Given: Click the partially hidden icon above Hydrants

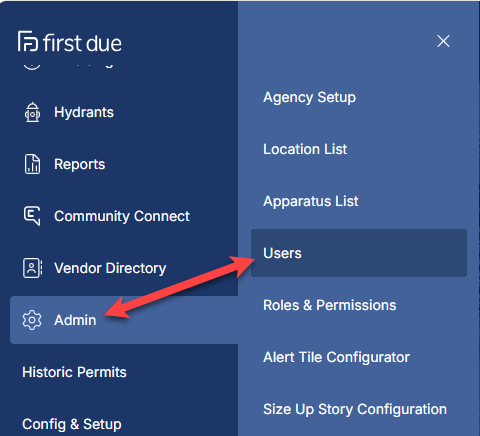Looking at the screenshot, I should [32, 66].
